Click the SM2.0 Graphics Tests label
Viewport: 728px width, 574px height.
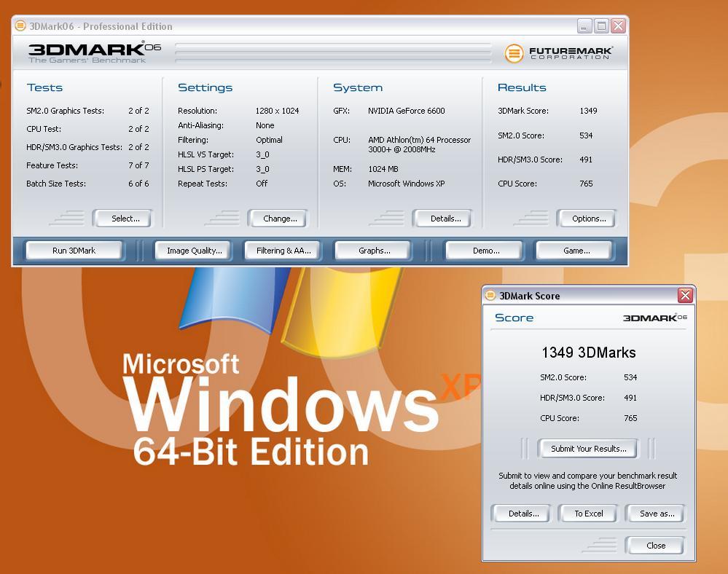click(65, 111)
